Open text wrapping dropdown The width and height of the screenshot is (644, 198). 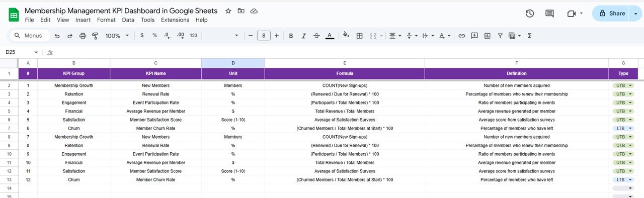click(x=428, y=36)
